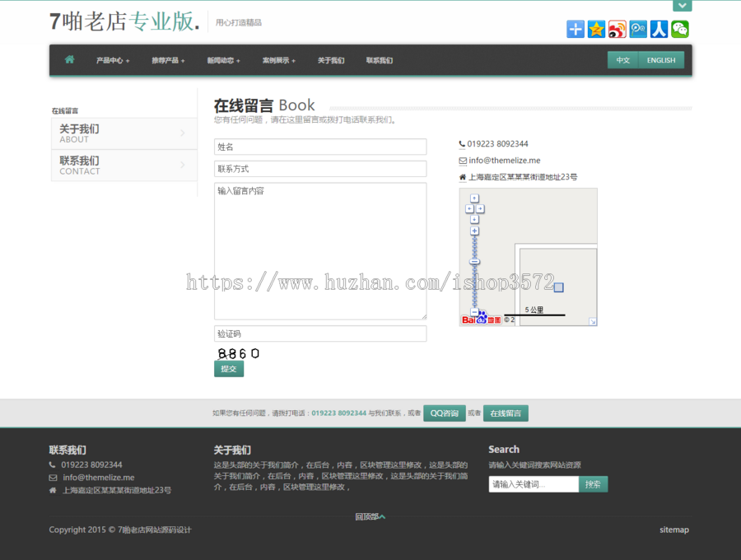Click the 姓名 input field
741x560 pixels.
[x=320, y=146]
